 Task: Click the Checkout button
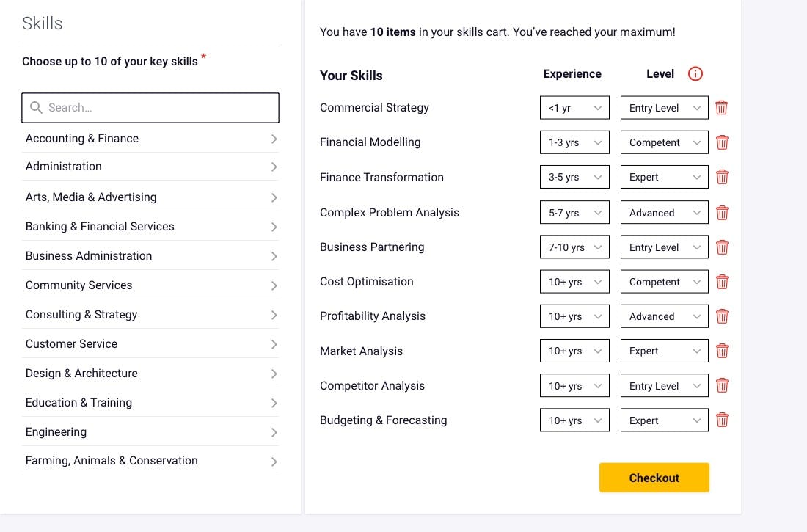[x=654, y=478]
